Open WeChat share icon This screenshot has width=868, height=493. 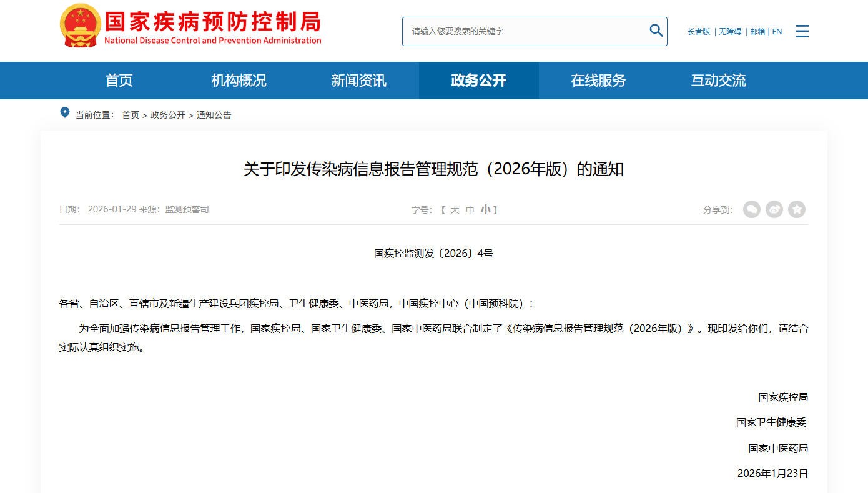point(751,209)
